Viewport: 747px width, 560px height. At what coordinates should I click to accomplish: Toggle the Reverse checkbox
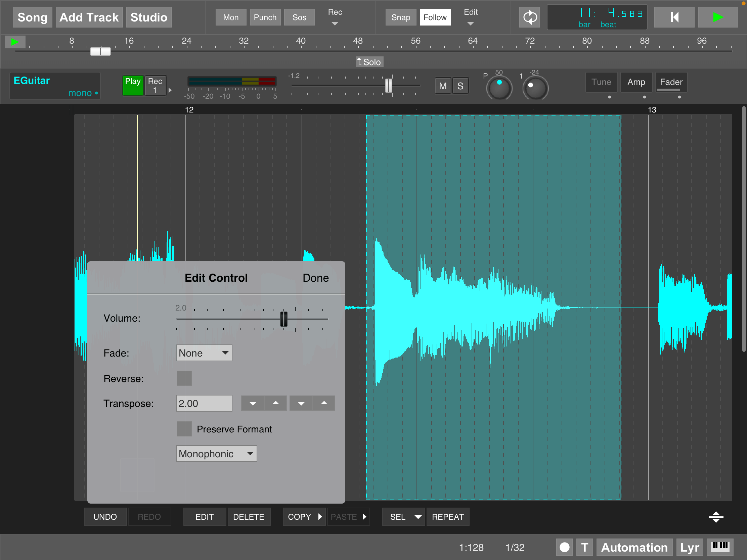[184, 378]
